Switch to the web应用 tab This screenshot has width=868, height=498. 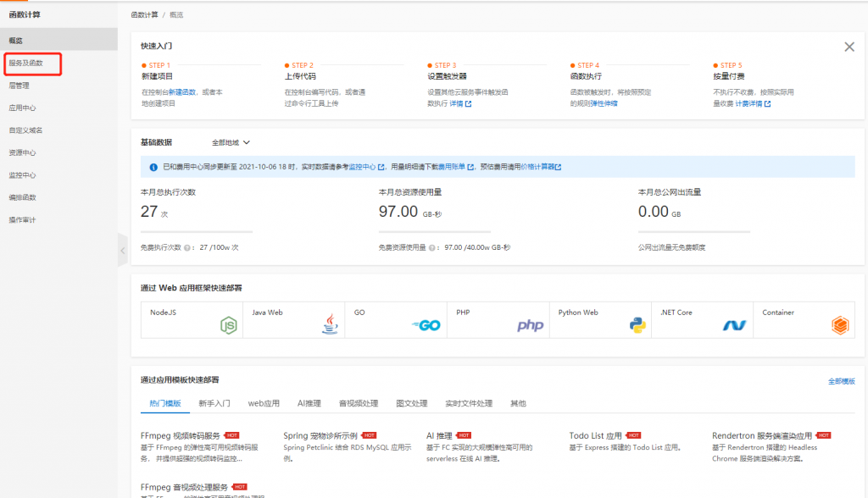point(264,403)
